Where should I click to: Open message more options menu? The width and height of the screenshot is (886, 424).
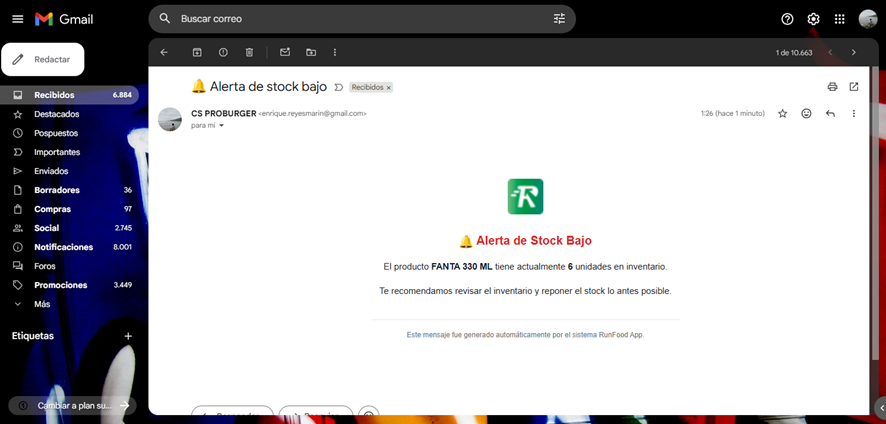pyautogui.click(x=854, y=114)
